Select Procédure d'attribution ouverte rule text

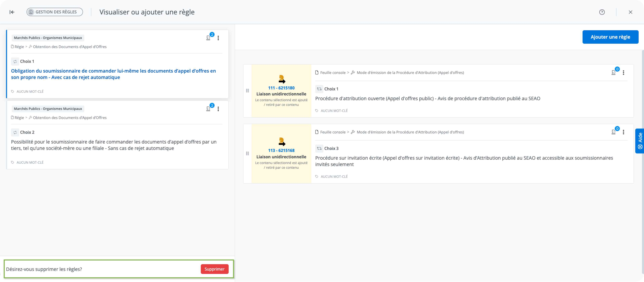click(x=427, y=98)
